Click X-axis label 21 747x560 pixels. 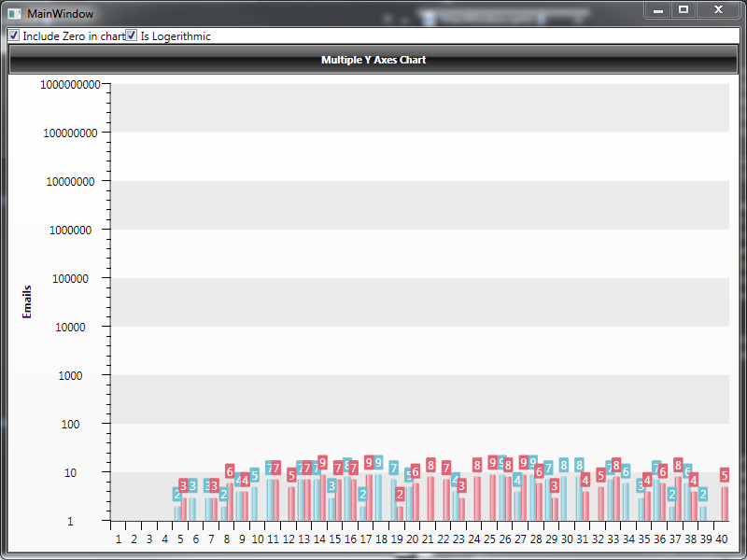(428, 539)
